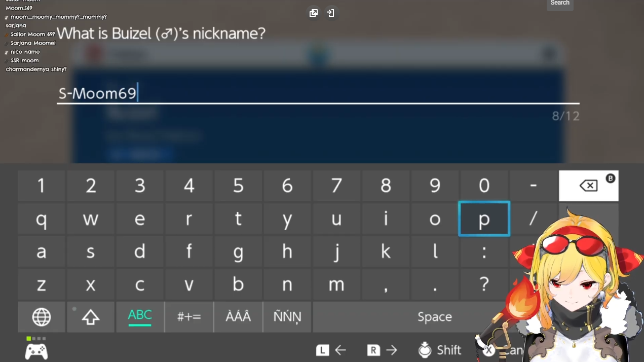Tap the R cursor right arrow
This screenshot has width=644, height=362.
[382, 350]
